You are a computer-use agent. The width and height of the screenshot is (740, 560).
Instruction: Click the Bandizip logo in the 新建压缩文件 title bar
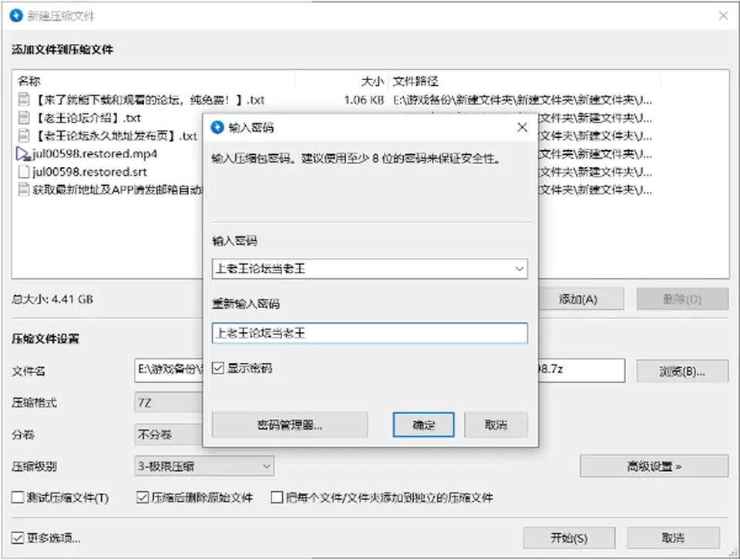16,15
